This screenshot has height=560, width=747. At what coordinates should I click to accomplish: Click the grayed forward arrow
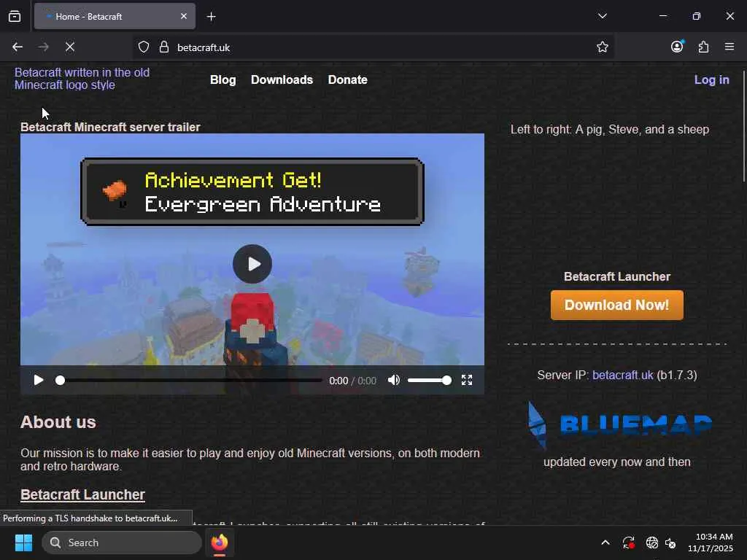[x=43, y=47]
